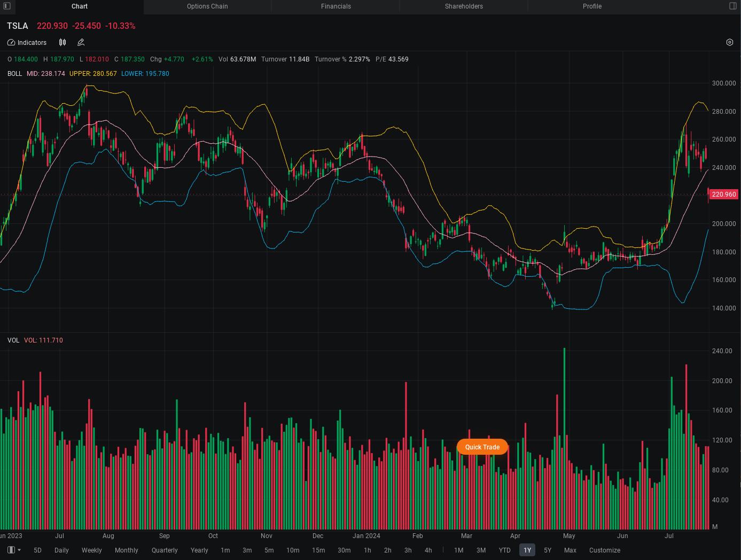The height and width of the screenshot is (560, 741).
Task: Choose the 4h interval
Action: pos(428,550)
